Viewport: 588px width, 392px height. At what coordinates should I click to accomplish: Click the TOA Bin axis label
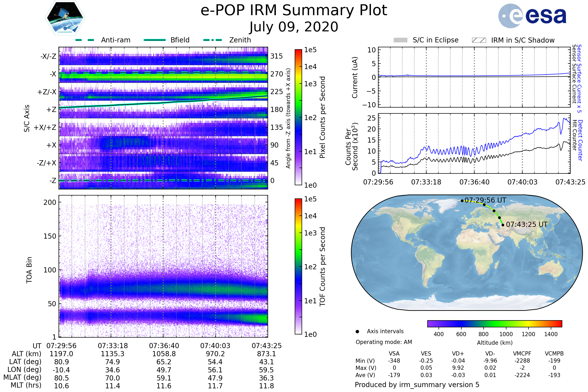(29, 270)
